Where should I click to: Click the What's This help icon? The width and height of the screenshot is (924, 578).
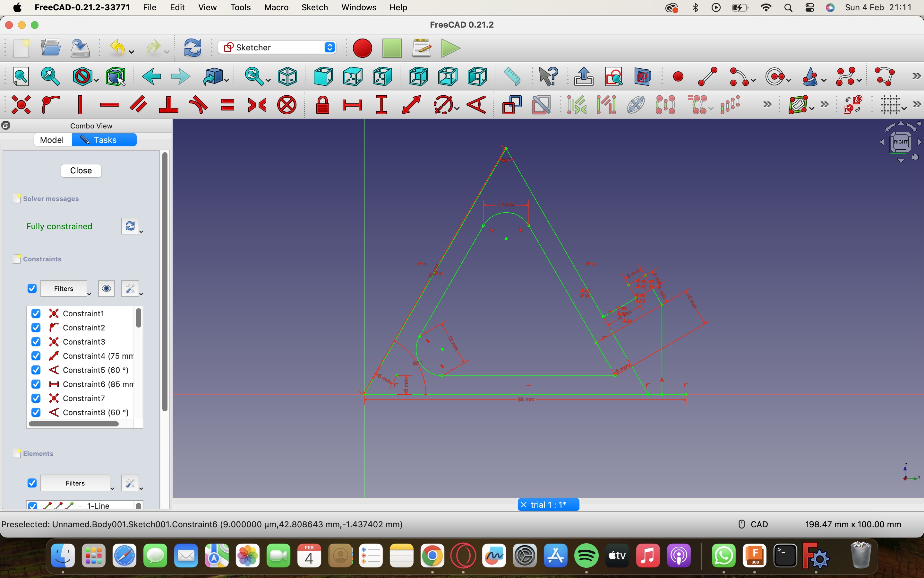548,76
